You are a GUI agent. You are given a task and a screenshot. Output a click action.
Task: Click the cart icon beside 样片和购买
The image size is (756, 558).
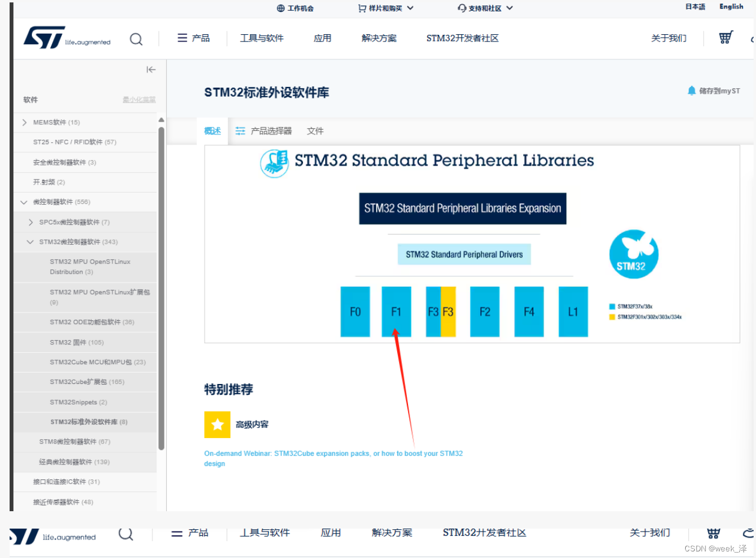point(362,8)
